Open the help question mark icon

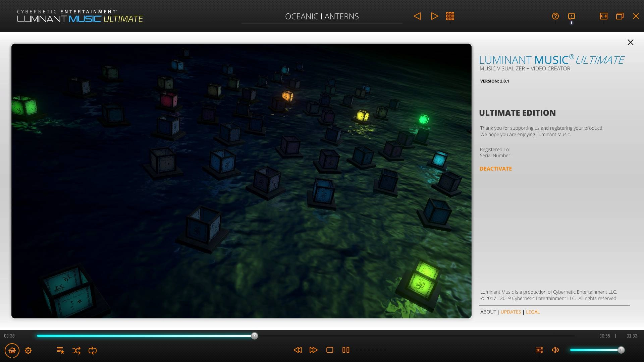point(555,16)
